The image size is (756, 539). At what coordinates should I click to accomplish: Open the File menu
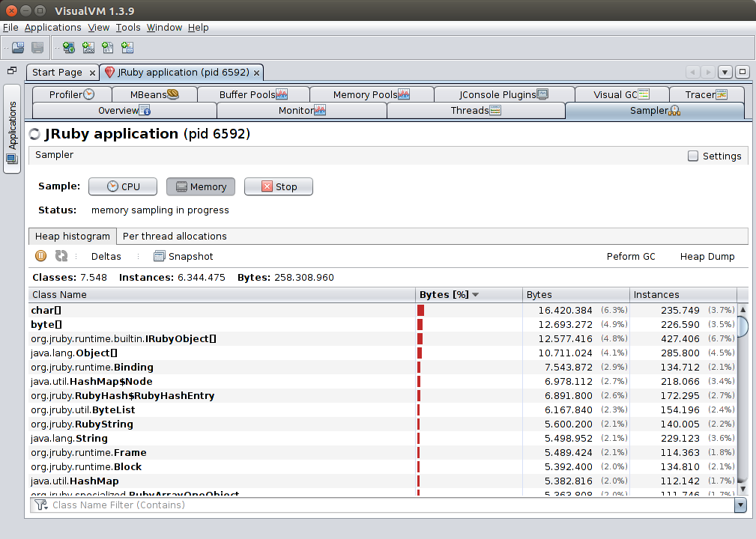pos(10,28)
